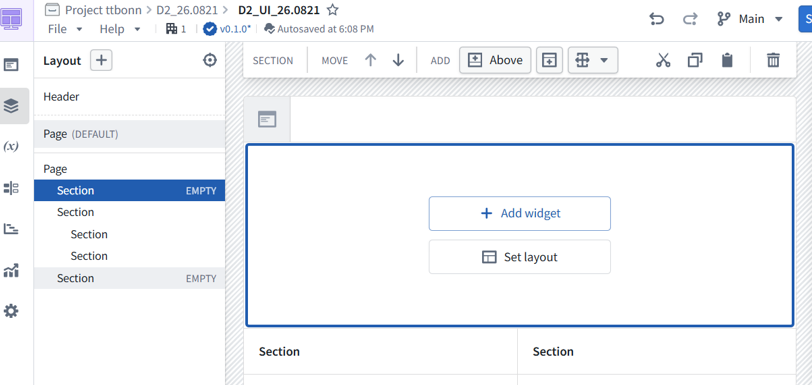Cut the section with the scissors icon

pyautogui.click(x=663, y=61)
